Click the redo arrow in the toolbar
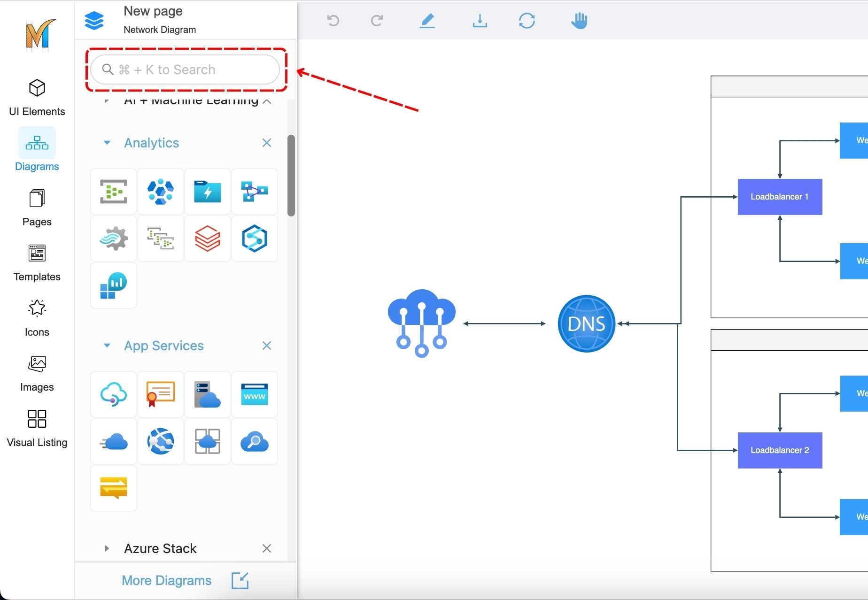 pyautogui.click(x=377, y=21)
